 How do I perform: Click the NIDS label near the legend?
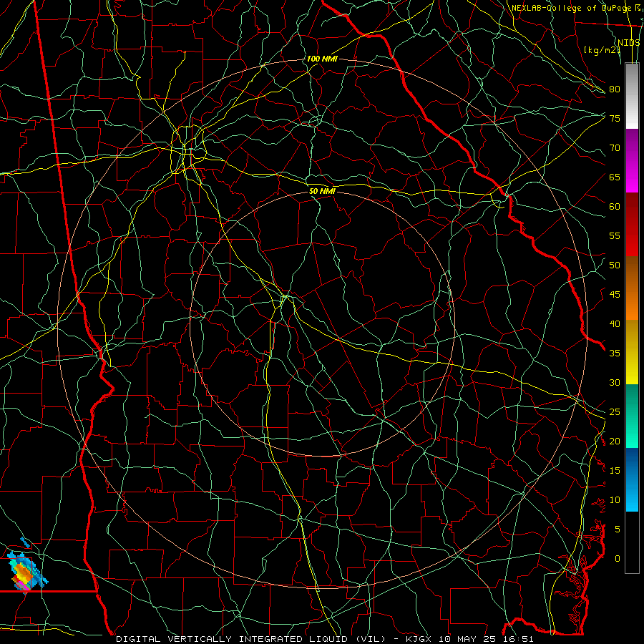pyautogui.click(x=629, y=42)
